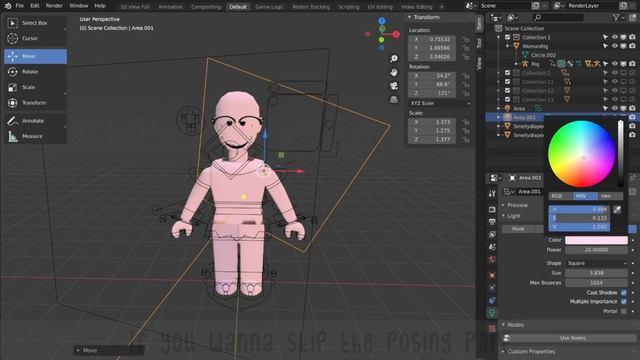Activate the Transform tool

pyautogui.click(x=35, y=103)
